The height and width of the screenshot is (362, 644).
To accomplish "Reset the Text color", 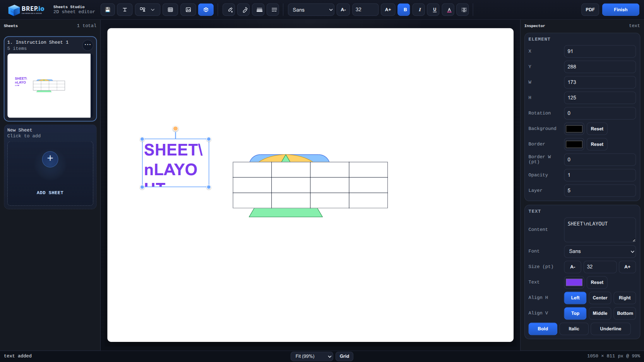I will (597, 282).
